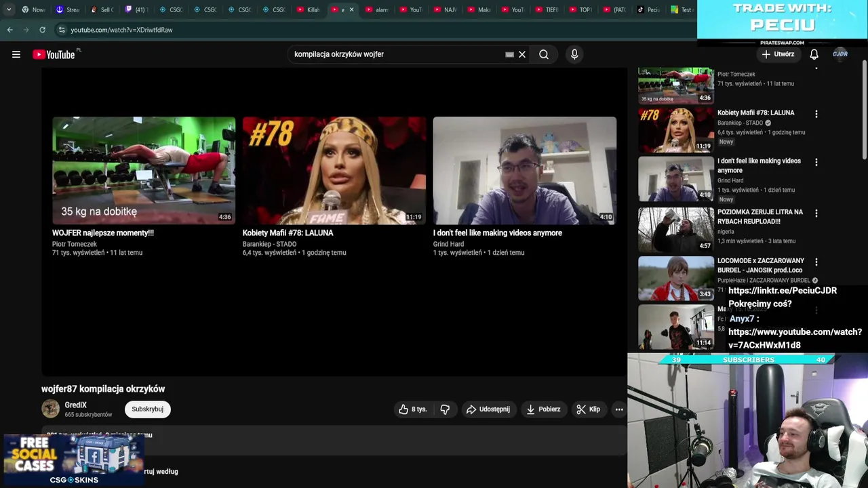This screenshot has width=868, height=488.
Task: Open options for LOCOMODE x ZACZAROWANY BURDEL
Action: click(816, 262)
